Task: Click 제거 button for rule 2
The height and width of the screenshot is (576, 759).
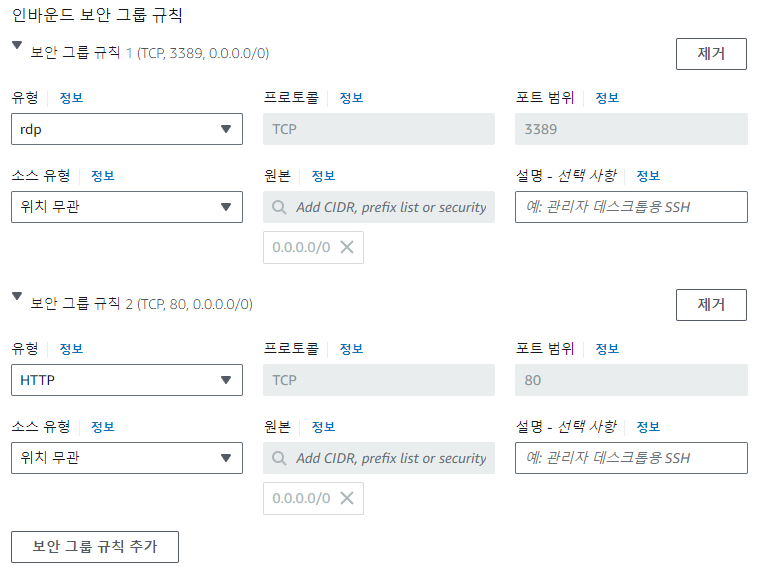Action: [711, 305]
